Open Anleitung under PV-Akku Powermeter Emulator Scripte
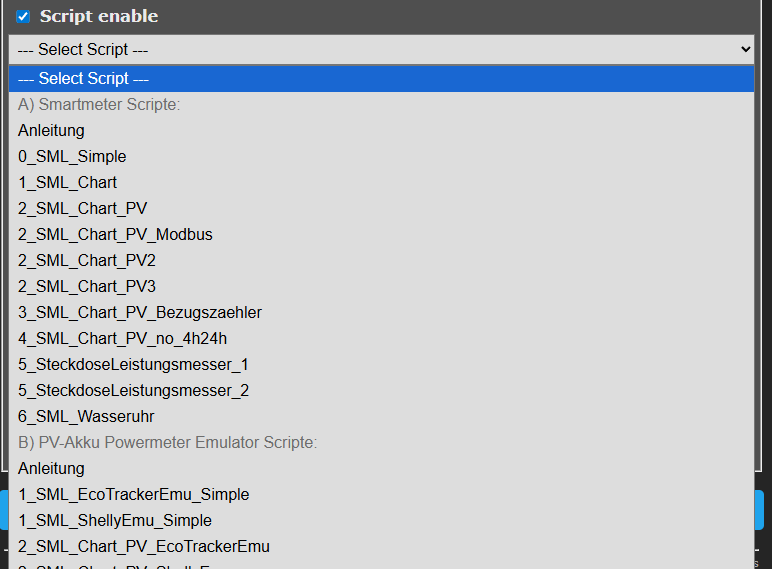 pyautogui.click(x=51, y=468)
